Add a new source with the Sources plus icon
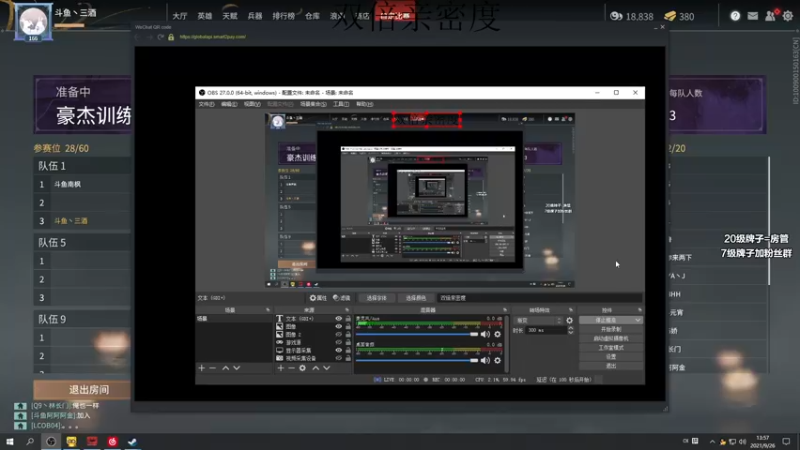 pos(280,368)
